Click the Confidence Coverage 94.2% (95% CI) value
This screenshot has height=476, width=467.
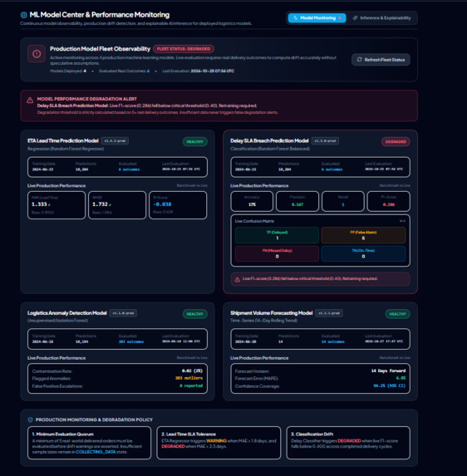point(389,385)
